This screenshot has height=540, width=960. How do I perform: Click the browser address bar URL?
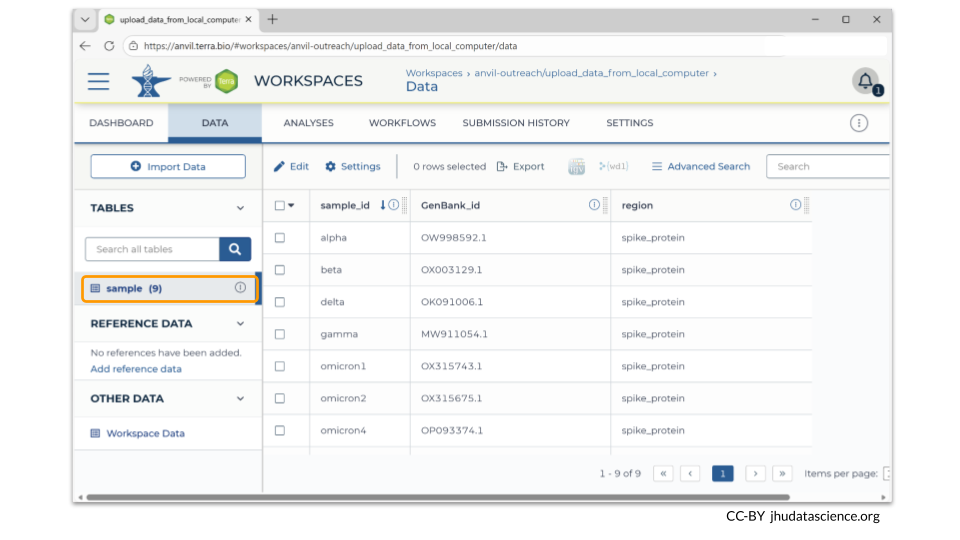(331, 46)
